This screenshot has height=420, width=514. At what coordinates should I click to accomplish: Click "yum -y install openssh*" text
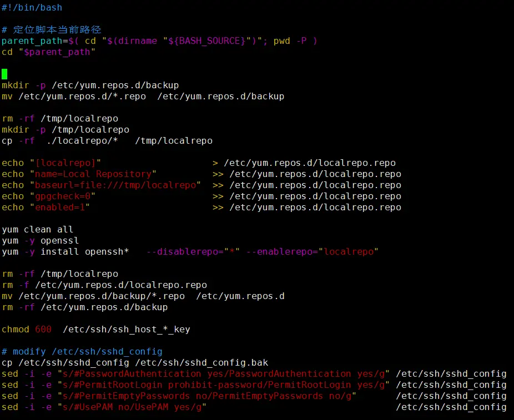(x=65, y=251)
